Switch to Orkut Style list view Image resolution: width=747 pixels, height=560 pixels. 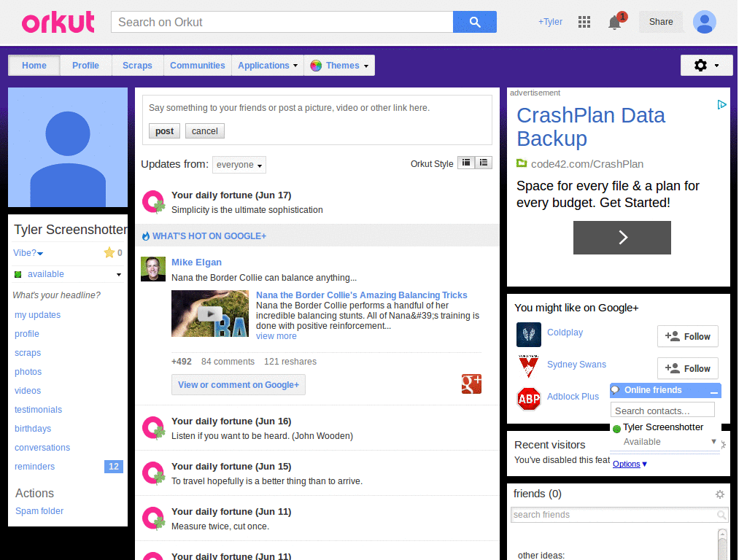point(484,163)
